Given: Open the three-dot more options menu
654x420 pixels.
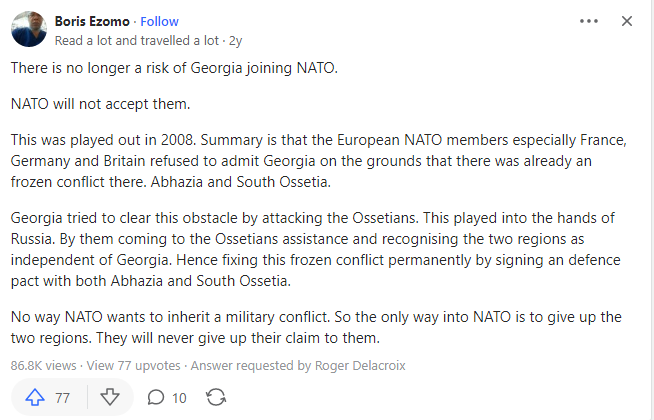Looking at the screenshot, I should 589,21.
